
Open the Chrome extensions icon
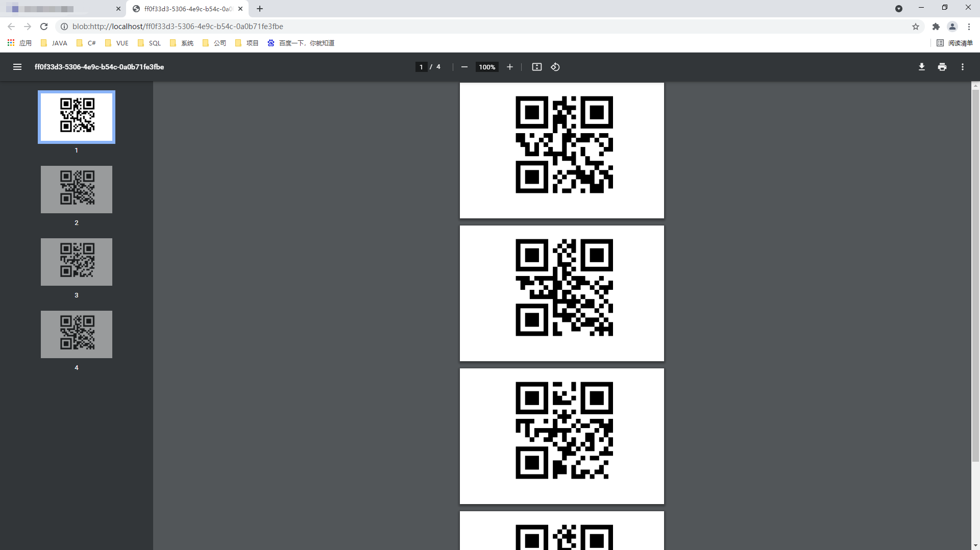936,27
